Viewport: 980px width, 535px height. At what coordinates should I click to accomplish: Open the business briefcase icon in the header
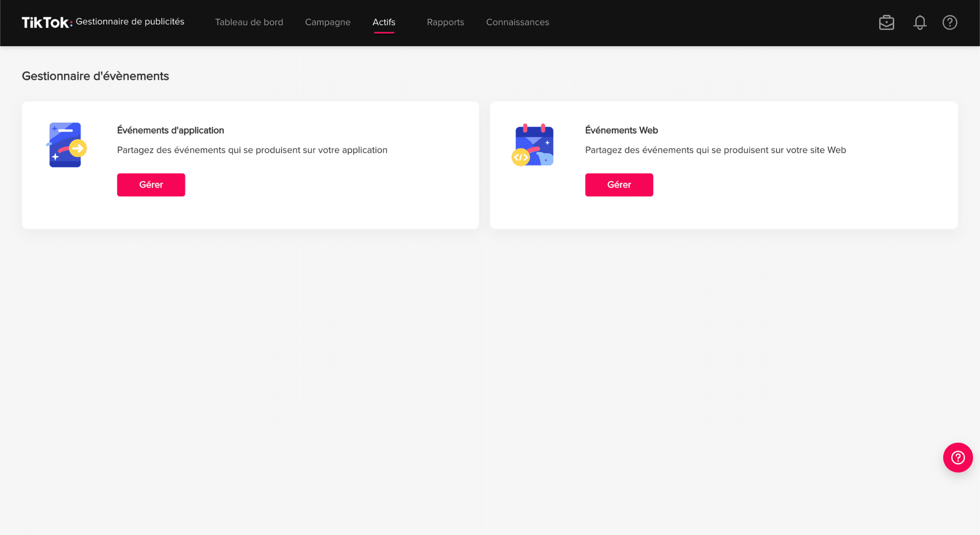coord(886,22)
